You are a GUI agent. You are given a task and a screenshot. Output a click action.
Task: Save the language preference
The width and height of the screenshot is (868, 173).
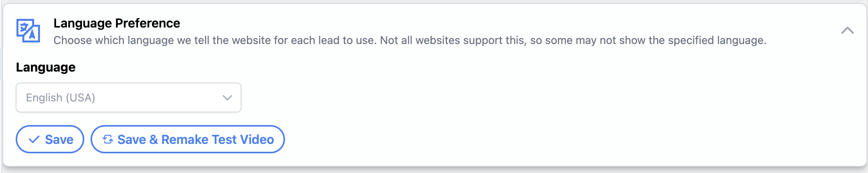click(x=50, y=139)
